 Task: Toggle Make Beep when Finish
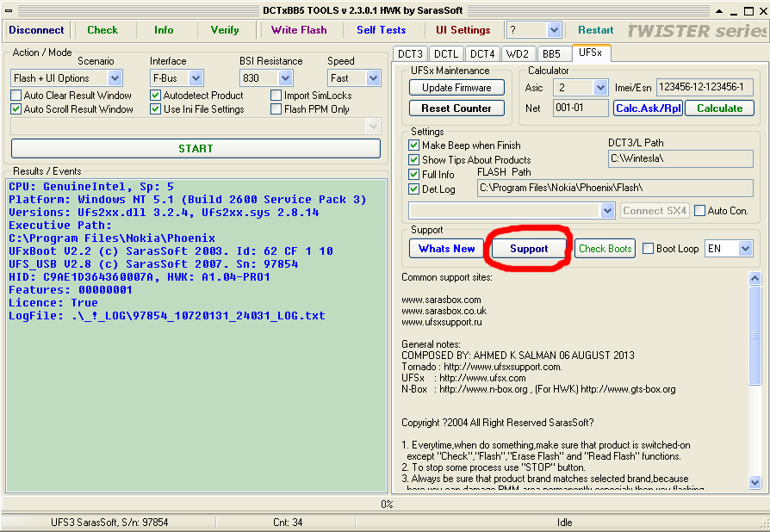pyautogui.click(x=414, y=145)
